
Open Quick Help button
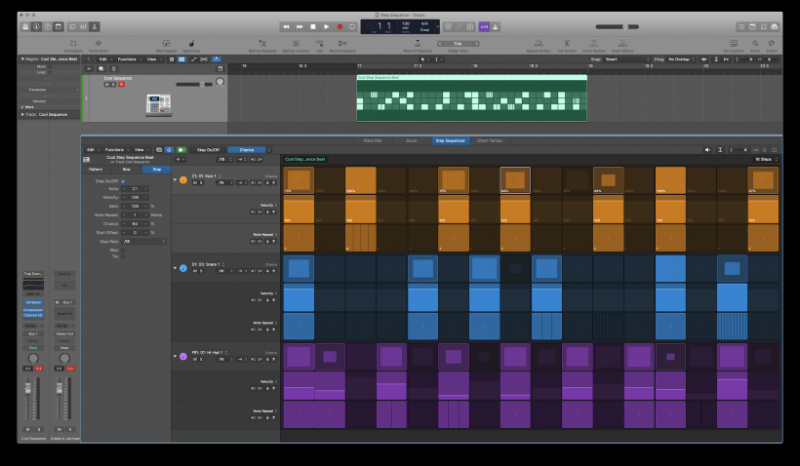pyautogui.click(x=47, y=27)
